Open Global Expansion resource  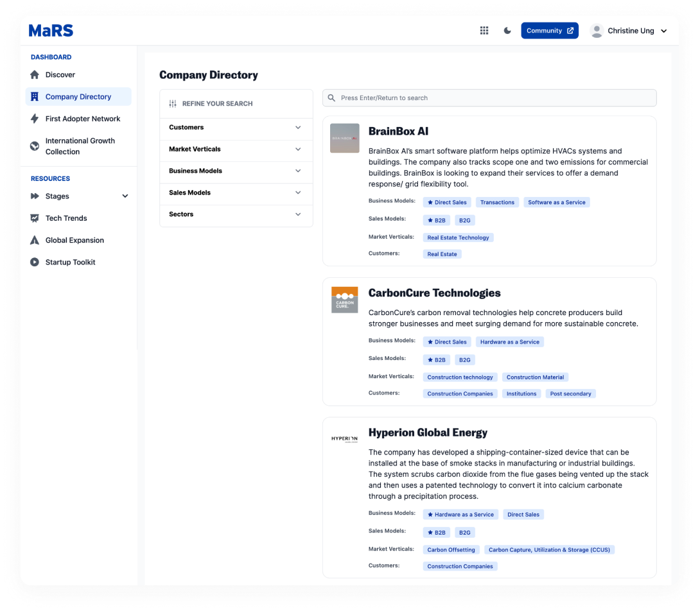point(78,240)
